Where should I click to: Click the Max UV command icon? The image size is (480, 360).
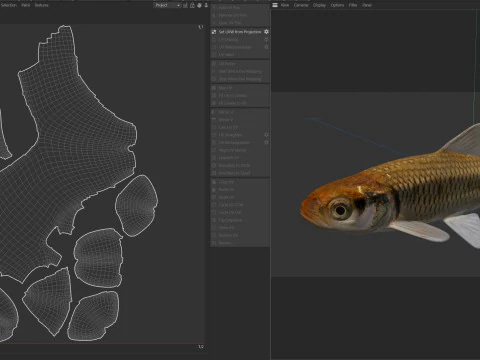[x=214, y=88]
